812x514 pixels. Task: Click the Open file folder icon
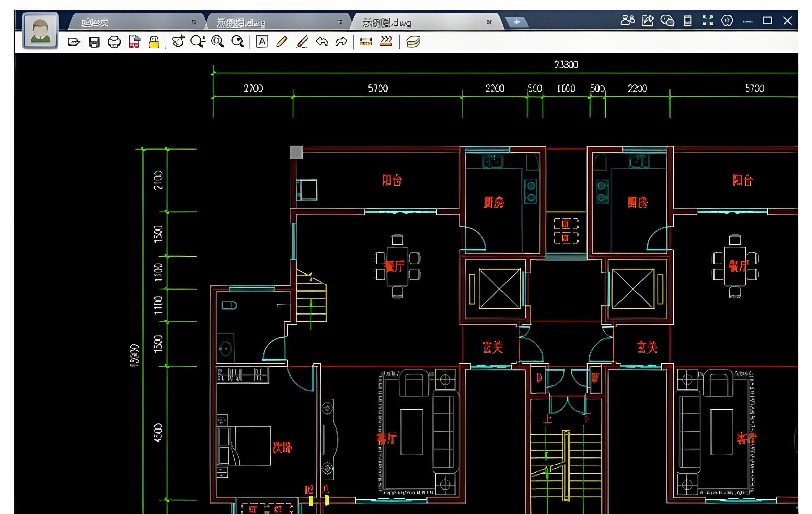point(74,42)
